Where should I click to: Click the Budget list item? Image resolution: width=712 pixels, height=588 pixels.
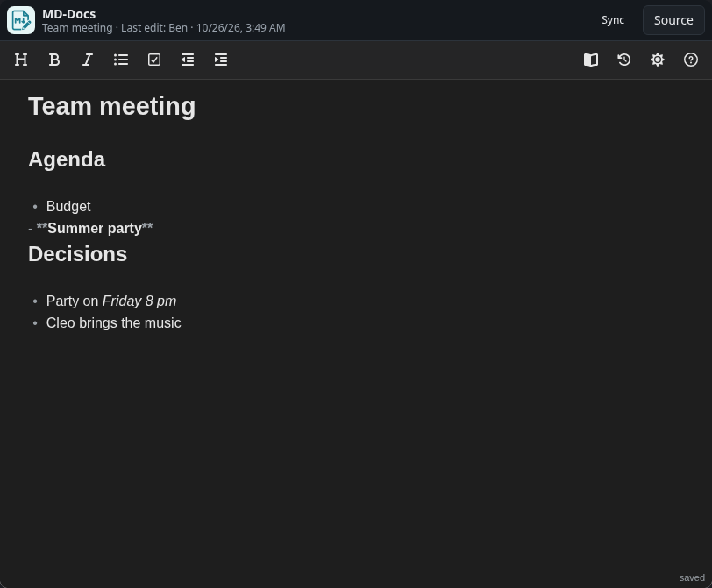68,207
